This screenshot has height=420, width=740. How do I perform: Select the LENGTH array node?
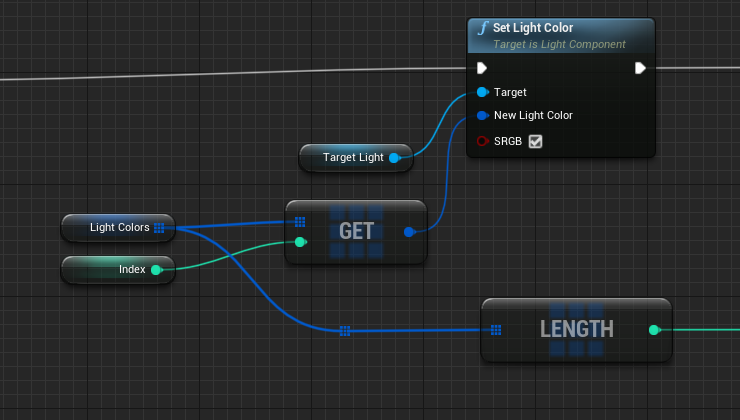click(576, 329)
